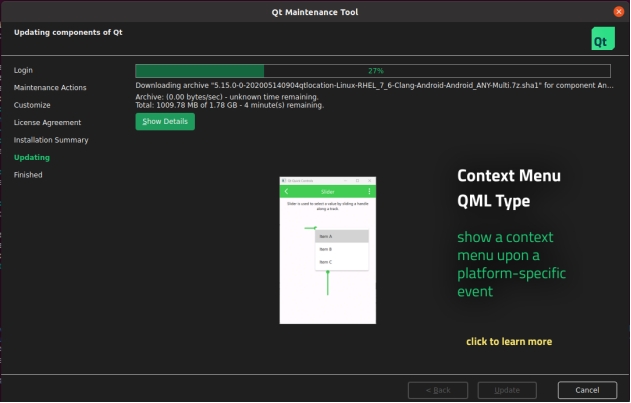Image resolution: width=631 pixels, height=403 pixels.
Task: Click the 'Context Menu QML Type' heading
Action: tap(509, 188)
